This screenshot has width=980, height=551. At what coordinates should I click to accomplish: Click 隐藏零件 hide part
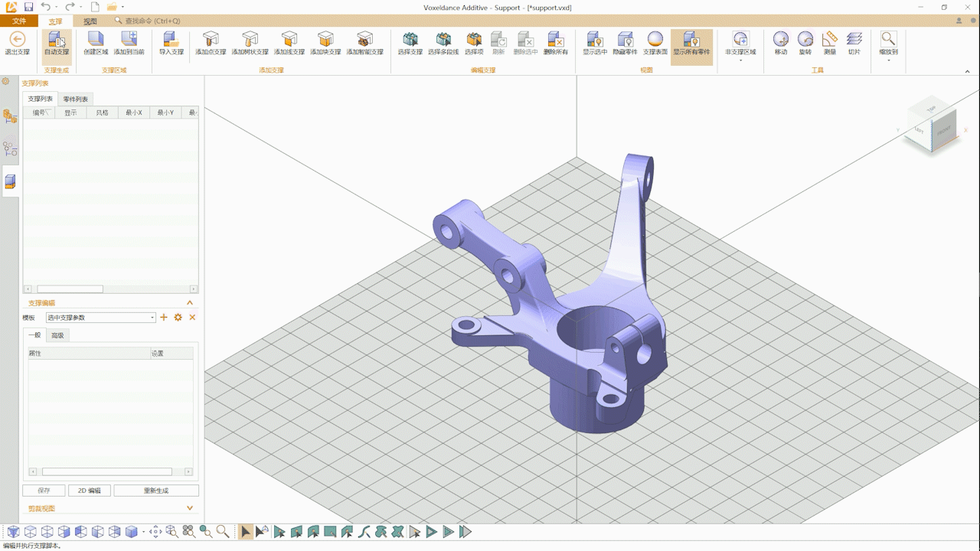click(626, 44)
